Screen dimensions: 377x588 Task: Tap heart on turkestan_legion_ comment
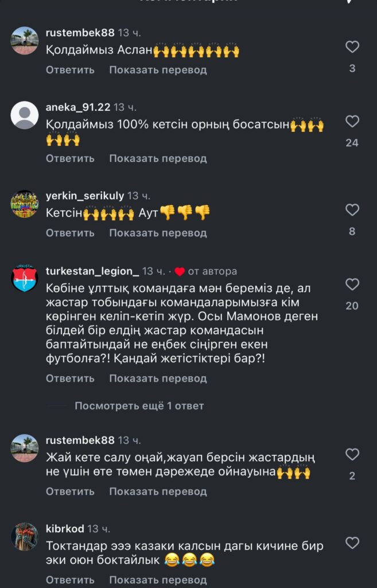(352, 285)
